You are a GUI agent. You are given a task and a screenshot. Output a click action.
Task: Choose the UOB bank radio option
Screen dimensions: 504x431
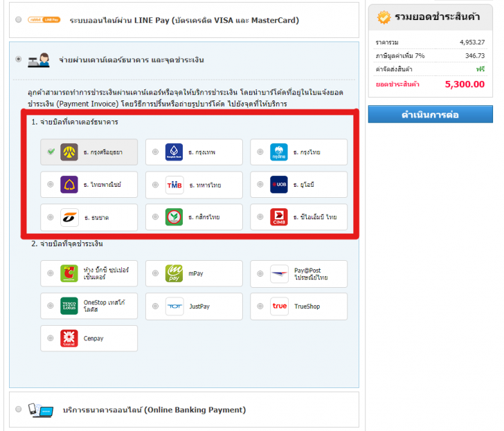pos(260,184)
